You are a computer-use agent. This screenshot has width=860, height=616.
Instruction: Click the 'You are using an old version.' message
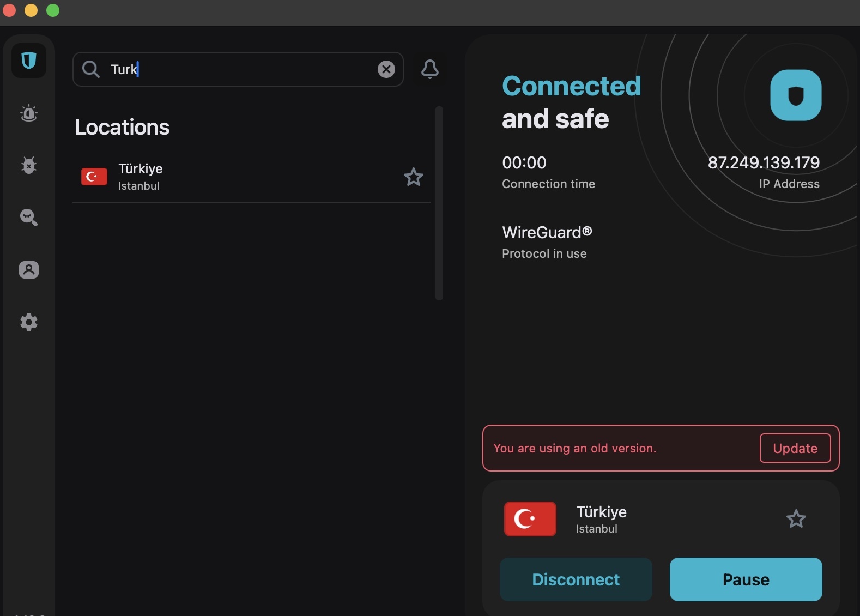574,448
